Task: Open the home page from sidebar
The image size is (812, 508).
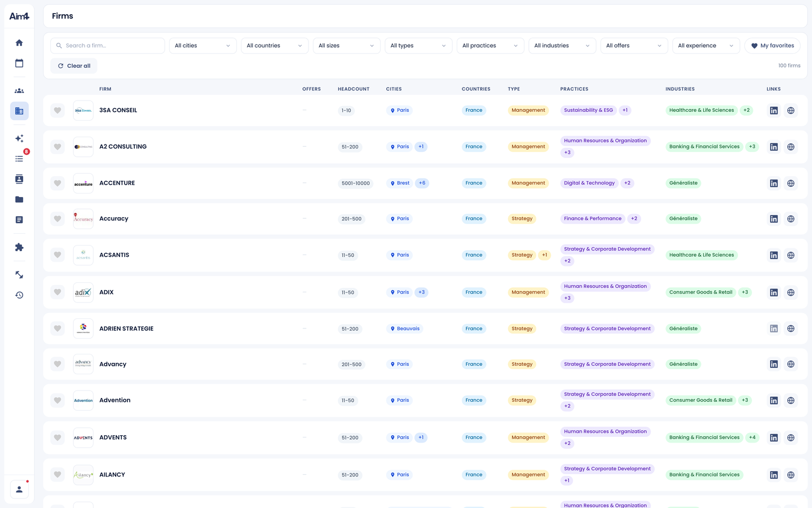Action: pos(19,43)
